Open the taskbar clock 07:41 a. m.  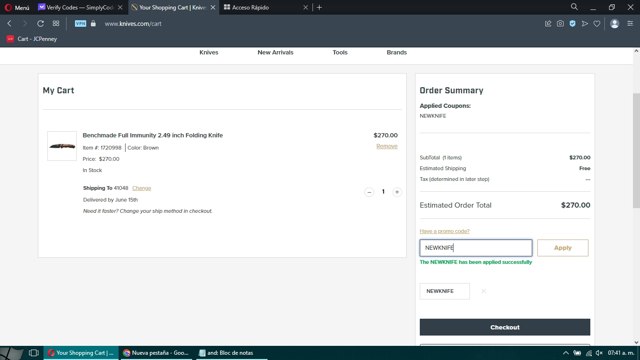tap(621, 353)
